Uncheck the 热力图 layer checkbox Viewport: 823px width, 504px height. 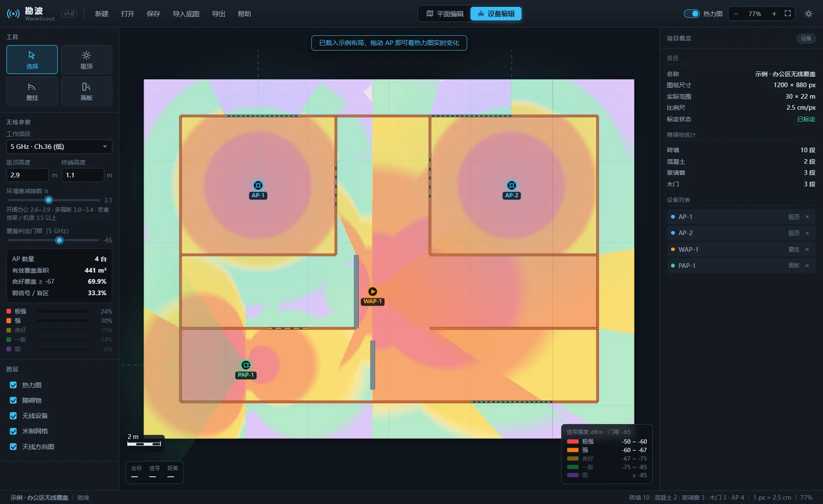click(13, 385)
